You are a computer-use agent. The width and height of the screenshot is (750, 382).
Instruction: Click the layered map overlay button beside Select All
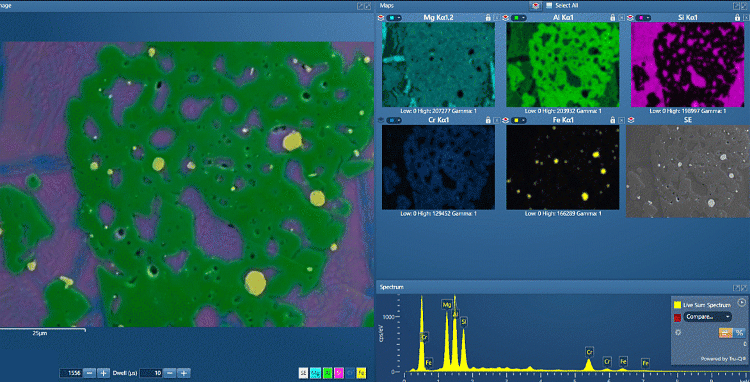(x=535, y=6)
